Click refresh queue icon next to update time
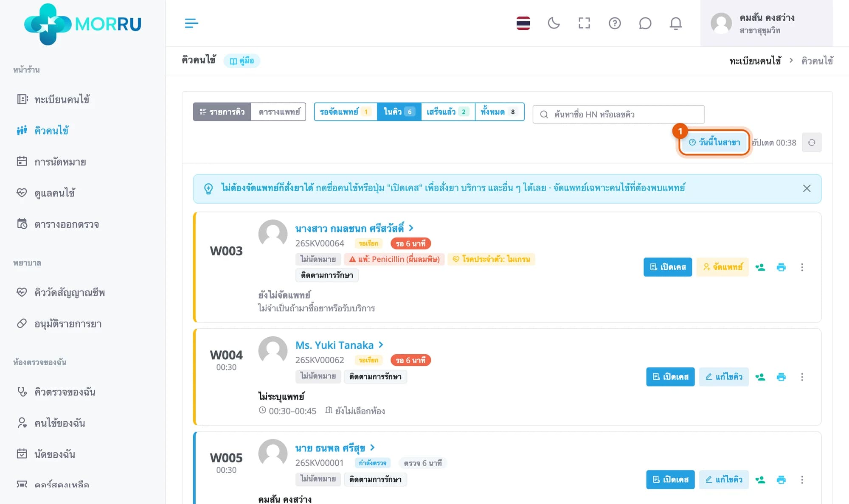 pos(812,143)
